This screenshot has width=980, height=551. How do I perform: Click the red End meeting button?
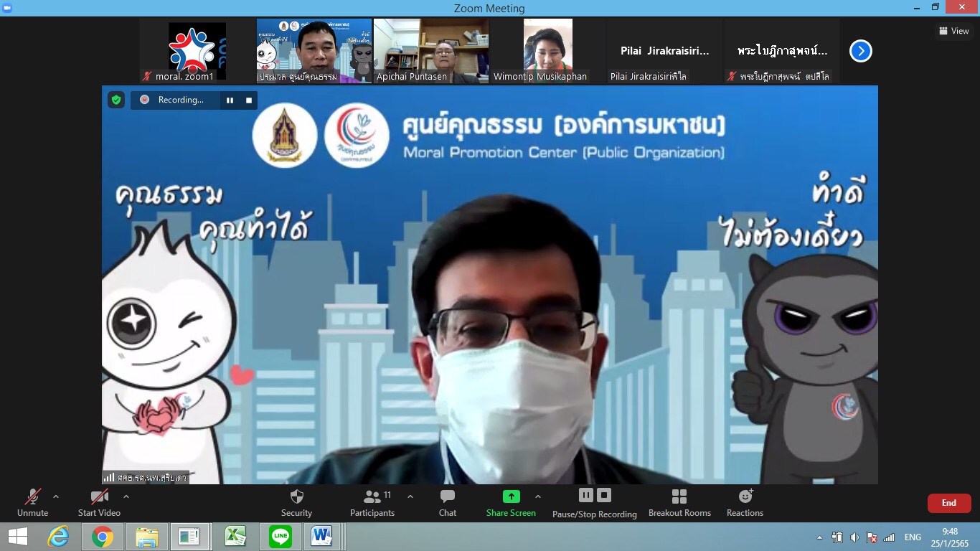pyautogui.click(x=949, y=503)
